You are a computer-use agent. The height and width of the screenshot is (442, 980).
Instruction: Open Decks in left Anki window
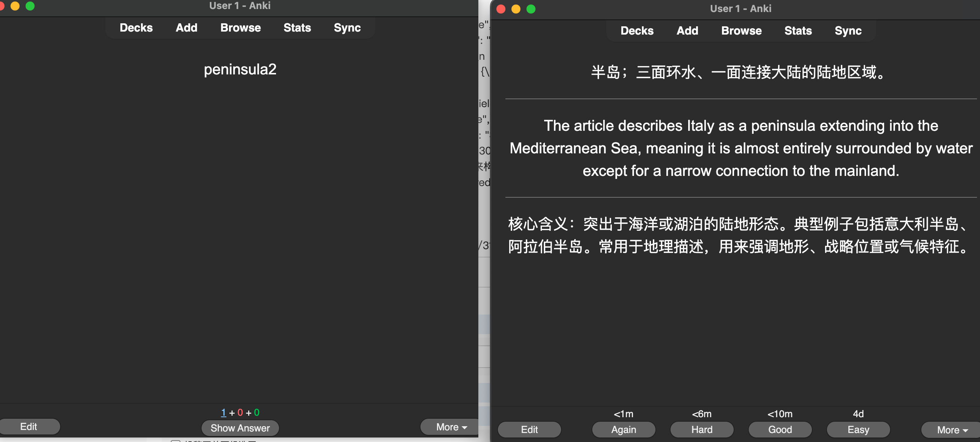136,28
